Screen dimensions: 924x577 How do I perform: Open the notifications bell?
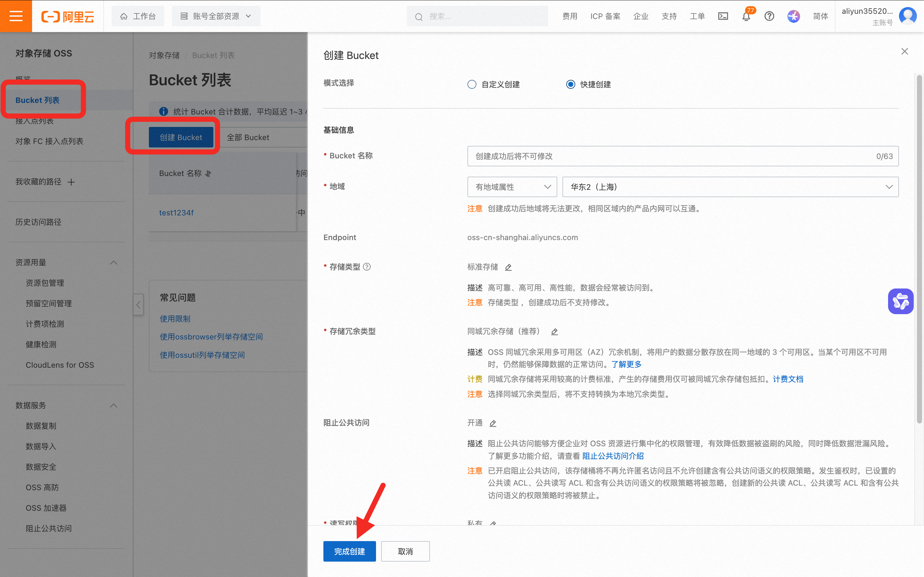coord(746,16)
